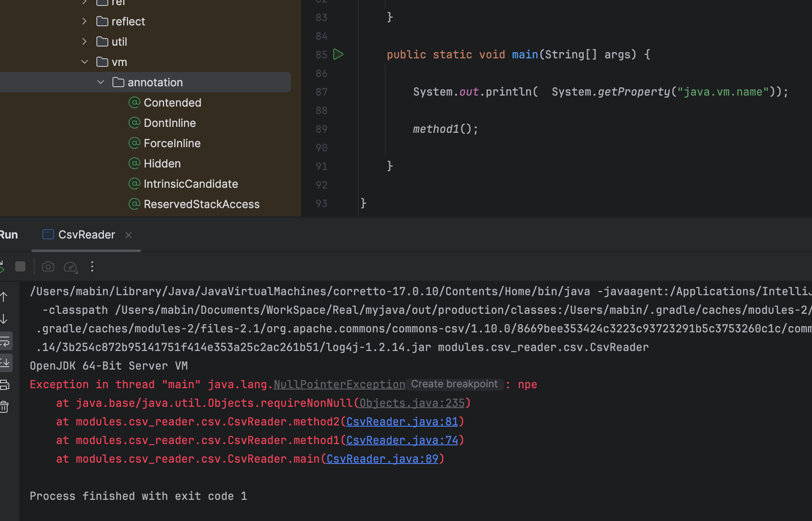Screen dimensions: 812x521
Task: Clear console with the trash icon
Action: (5, 407)
